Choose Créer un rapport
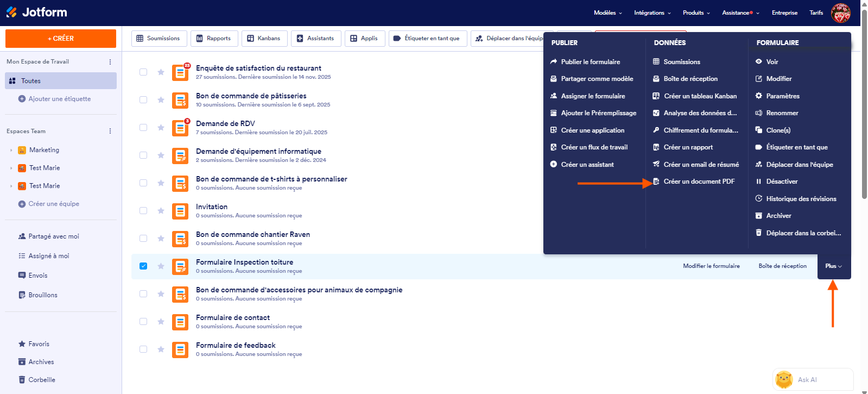The height and width of the screenshot is (394, 868). 683,147
